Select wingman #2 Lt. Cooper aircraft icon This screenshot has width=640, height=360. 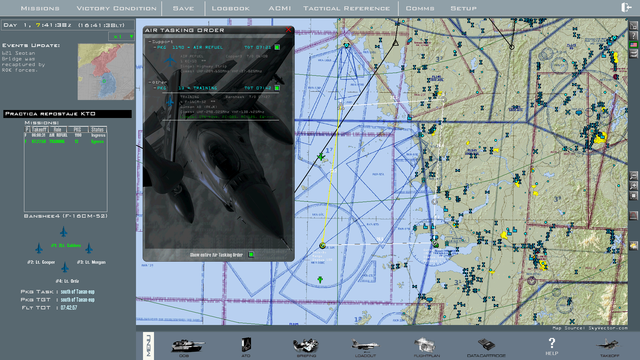coord(39,248)
